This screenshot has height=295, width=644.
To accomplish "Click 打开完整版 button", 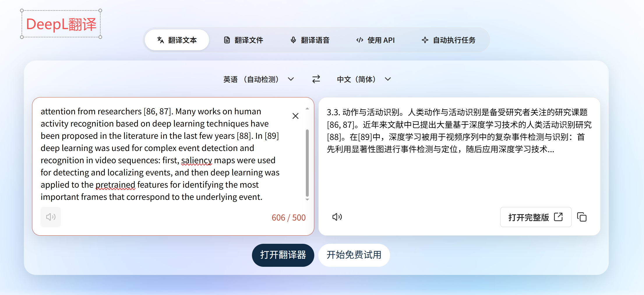I will [536, 217].
